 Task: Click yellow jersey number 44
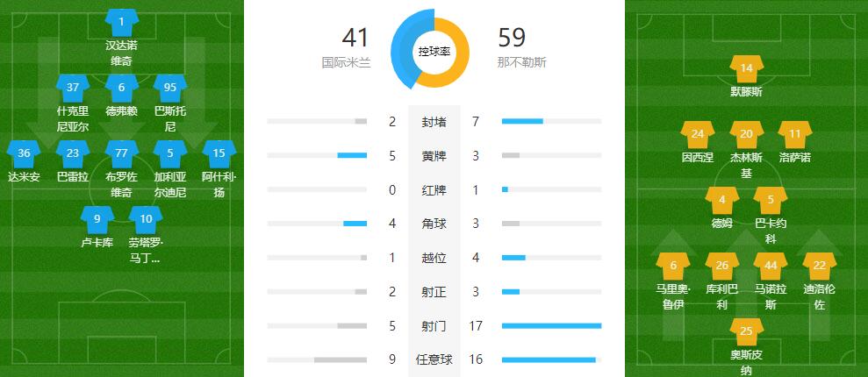pos(771,267)
